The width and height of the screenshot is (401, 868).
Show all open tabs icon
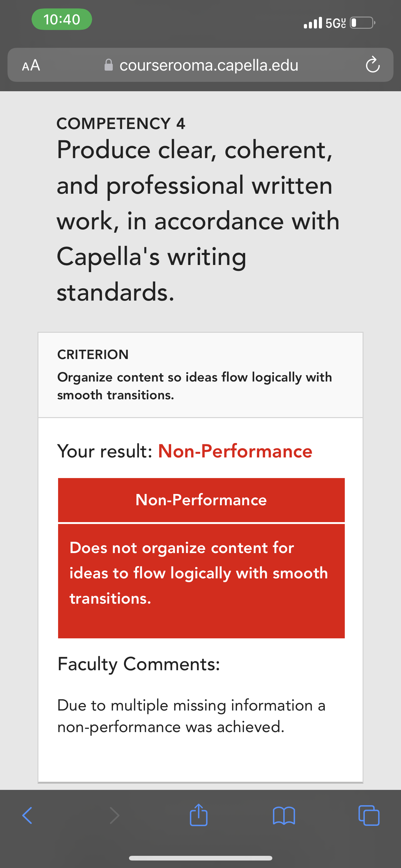pyautogui.click(x=369, y=816)
